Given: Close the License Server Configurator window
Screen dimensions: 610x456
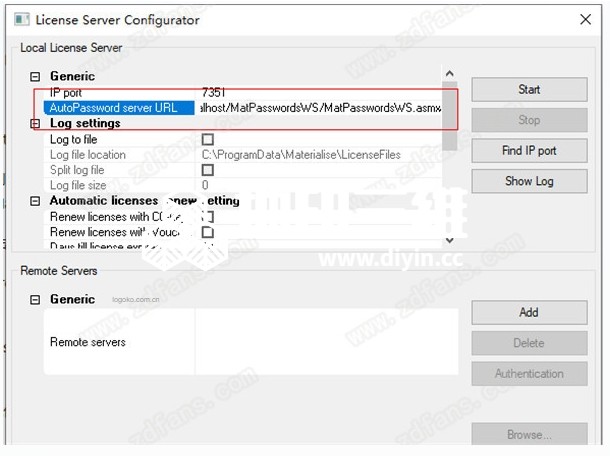Looking at the screenshot, I should [584, 20].
